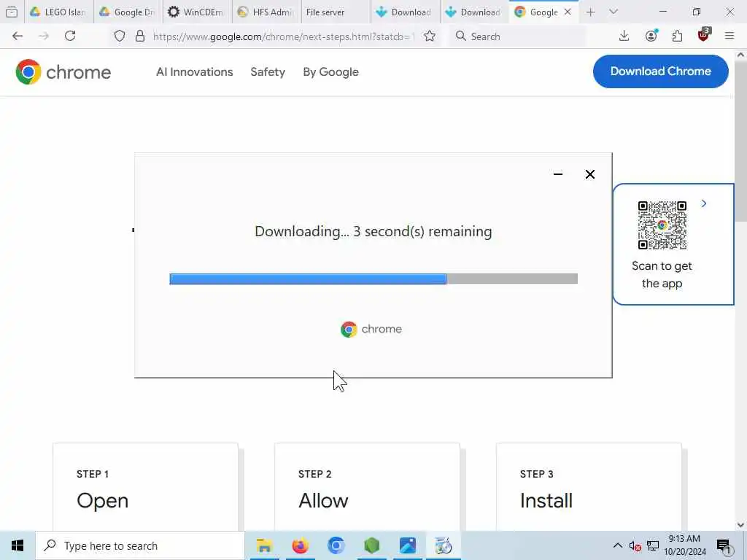Click the Step 3 Install card
747x560 pixels.
tap(589, 486)
